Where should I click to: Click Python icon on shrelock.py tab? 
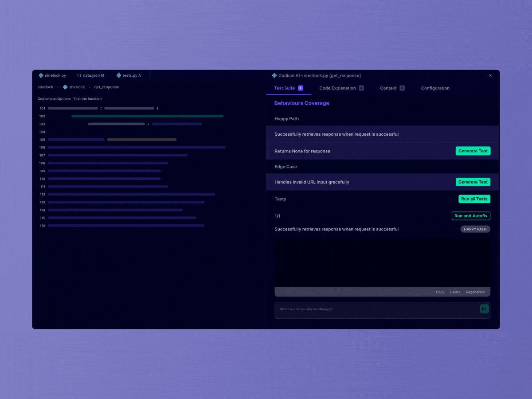[x=41, y=75]
